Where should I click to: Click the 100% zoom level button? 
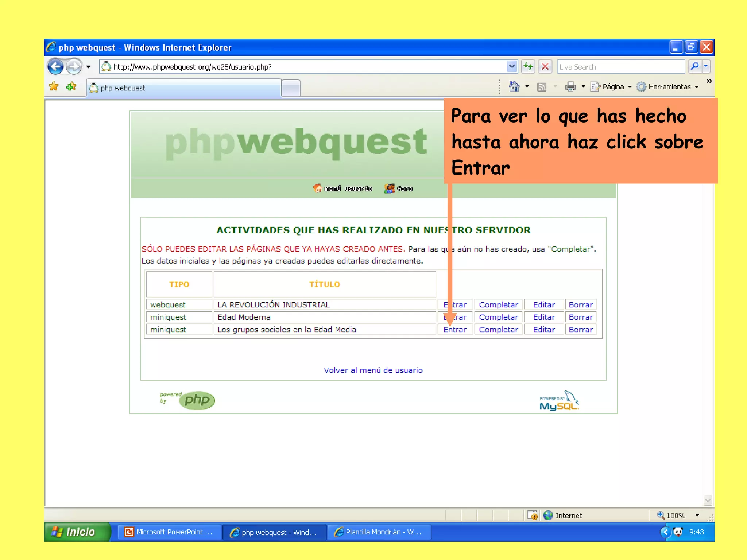(671, 515)
